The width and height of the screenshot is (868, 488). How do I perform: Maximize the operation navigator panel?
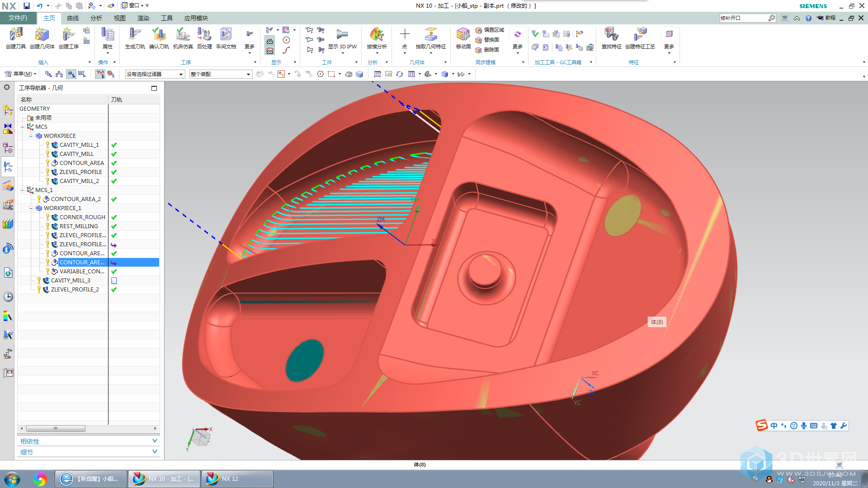(154, 88)
